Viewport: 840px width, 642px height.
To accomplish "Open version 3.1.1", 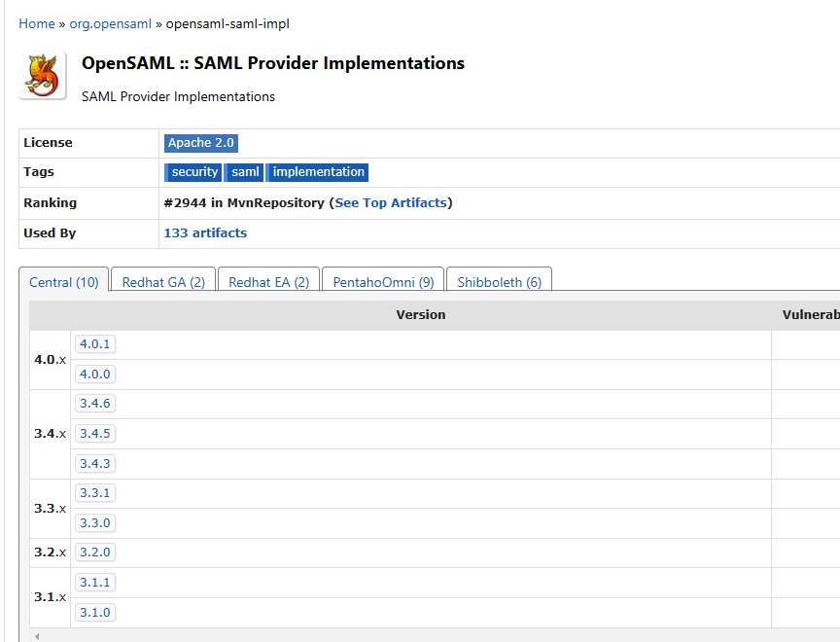I will [95, 583].
